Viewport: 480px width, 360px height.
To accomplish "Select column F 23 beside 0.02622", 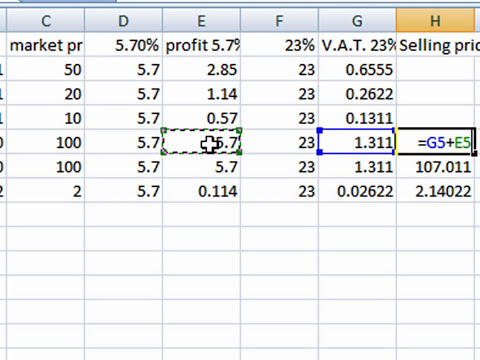I will coord(279,191).
